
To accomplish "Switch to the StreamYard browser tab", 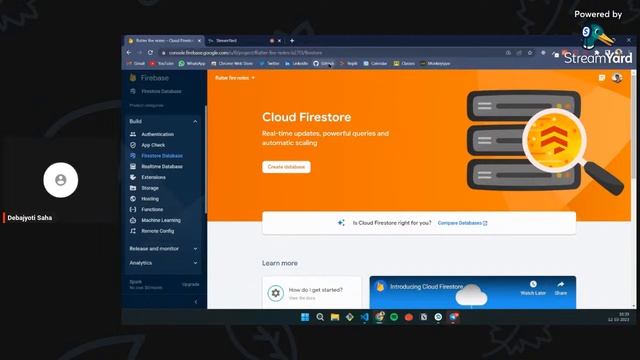I will tap(244, 41).
